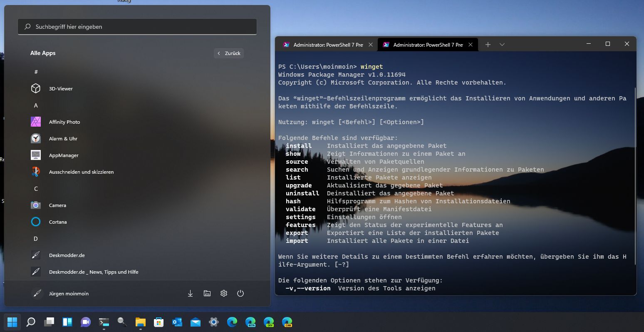The height and width of the screenshot is (332, 644).
Task: Select the A letter group header
Action: 36,105
